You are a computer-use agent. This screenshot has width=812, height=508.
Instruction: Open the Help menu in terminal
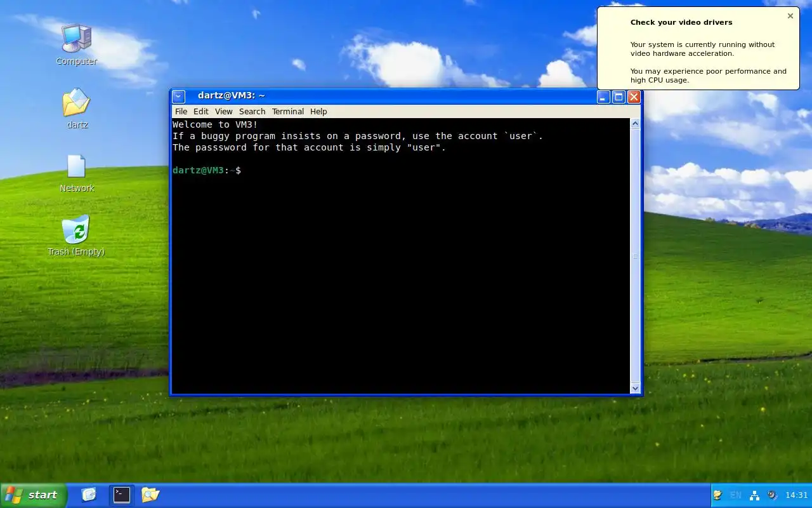[x=318, y=111]
